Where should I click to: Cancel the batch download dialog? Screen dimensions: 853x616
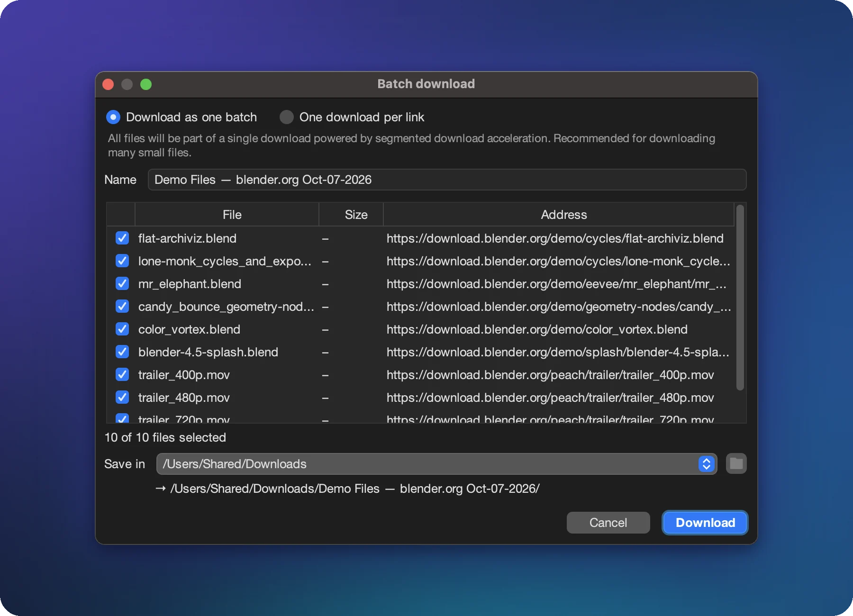tap(608, 523)
